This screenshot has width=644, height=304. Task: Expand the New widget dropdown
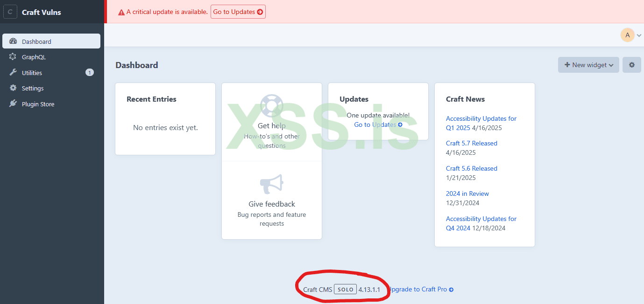(588, 65)
